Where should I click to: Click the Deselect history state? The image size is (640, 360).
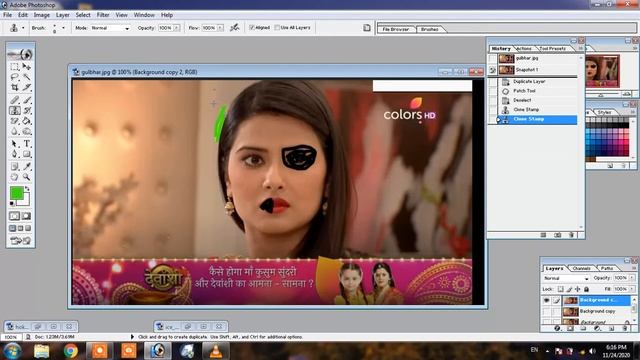coord(522,100)
